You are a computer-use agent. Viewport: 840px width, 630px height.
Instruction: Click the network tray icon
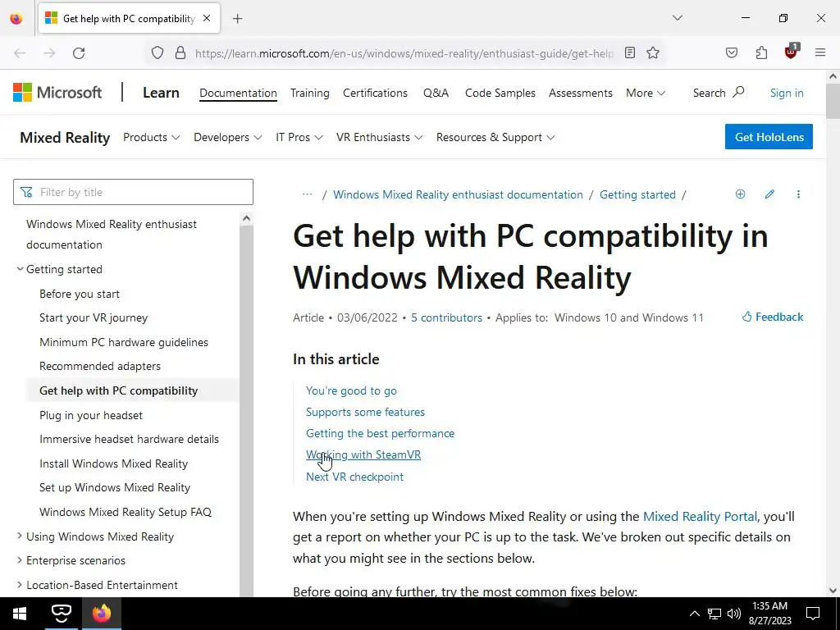714,614
